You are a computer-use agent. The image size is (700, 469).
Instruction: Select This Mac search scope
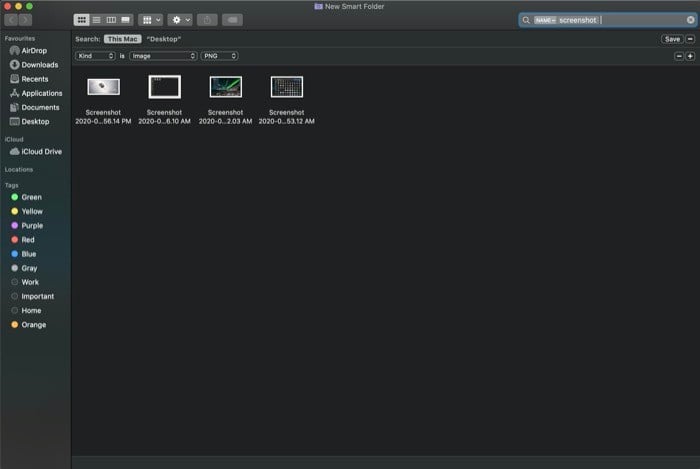pos(123,39)
